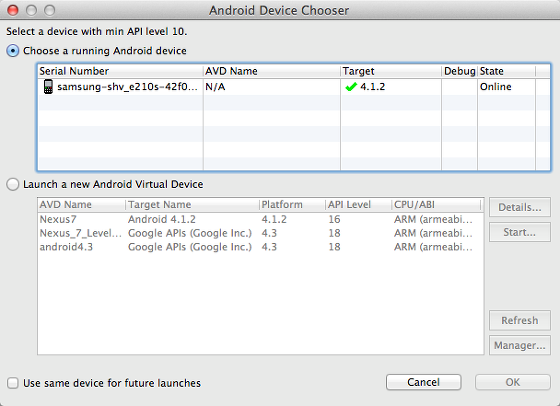
Task: Click the State column header
Action: tap(506, 71)
